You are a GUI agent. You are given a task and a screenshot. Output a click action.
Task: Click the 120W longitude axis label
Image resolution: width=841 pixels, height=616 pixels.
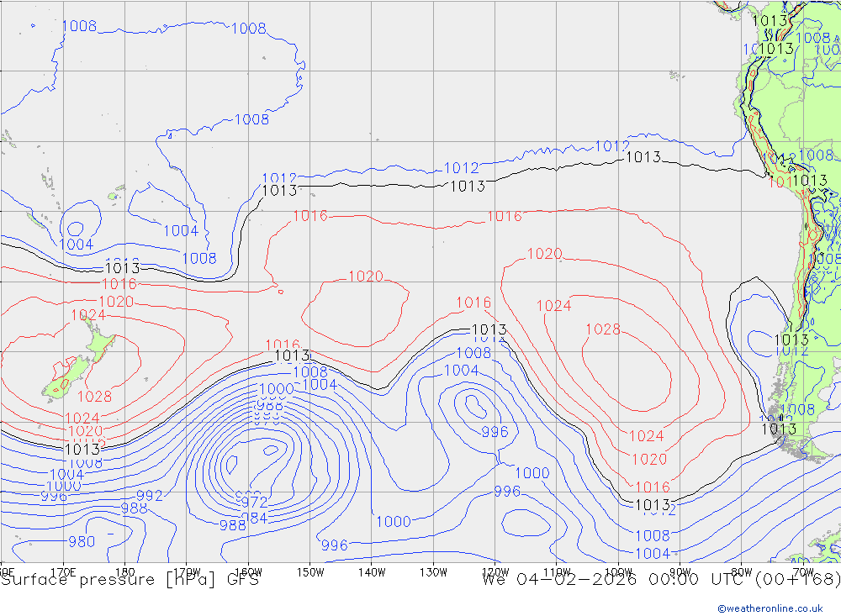point(495,572)
